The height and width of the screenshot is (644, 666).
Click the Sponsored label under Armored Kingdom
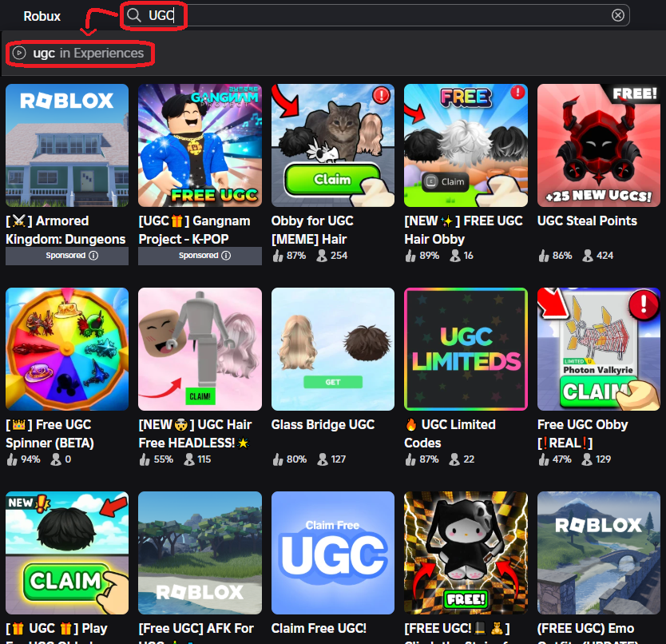(x=65, y=256)
